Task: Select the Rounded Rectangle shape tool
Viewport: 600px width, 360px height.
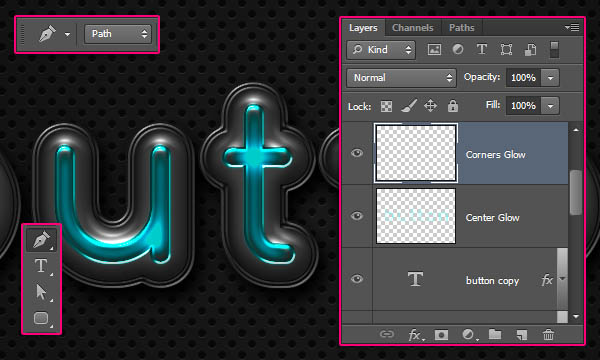Action: coord(41,318)
